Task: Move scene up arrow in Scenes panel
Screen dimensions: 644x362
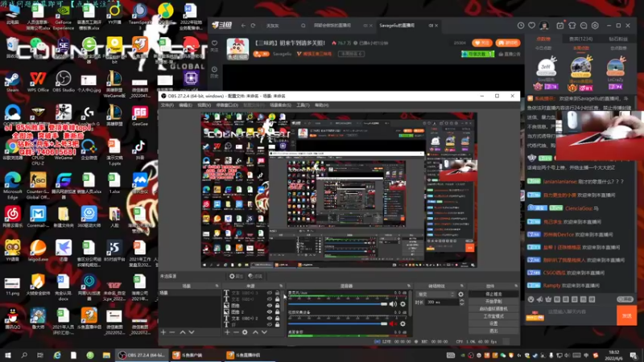Action: pos(183,332)
